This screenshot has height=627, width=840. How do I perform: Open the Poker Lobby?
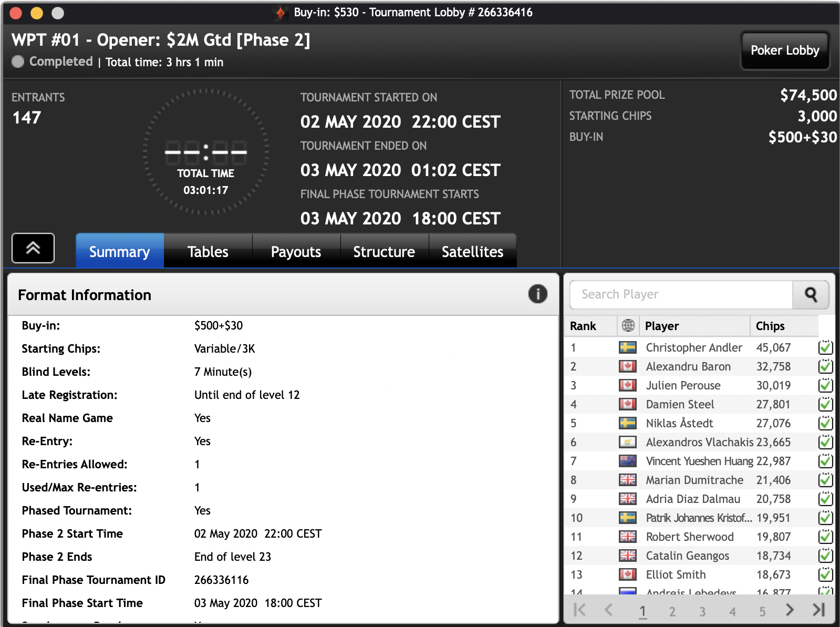(x=784, y=50)
